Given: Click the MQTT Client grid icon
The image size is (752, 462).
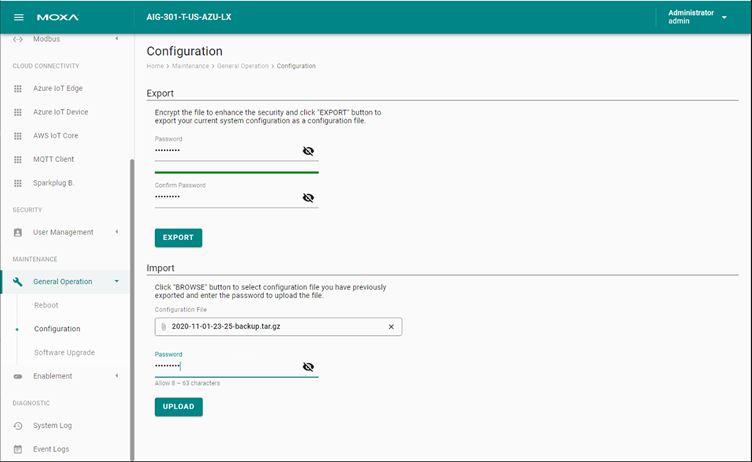Looking at the screenshot, I should 18,159.
